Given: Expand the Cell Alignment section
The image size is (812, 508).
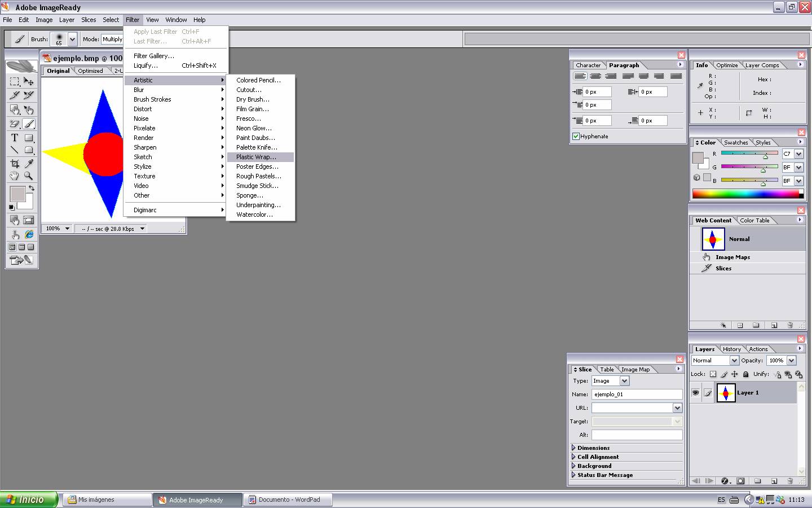Looking at the screenshot, I should pos(574,457).
